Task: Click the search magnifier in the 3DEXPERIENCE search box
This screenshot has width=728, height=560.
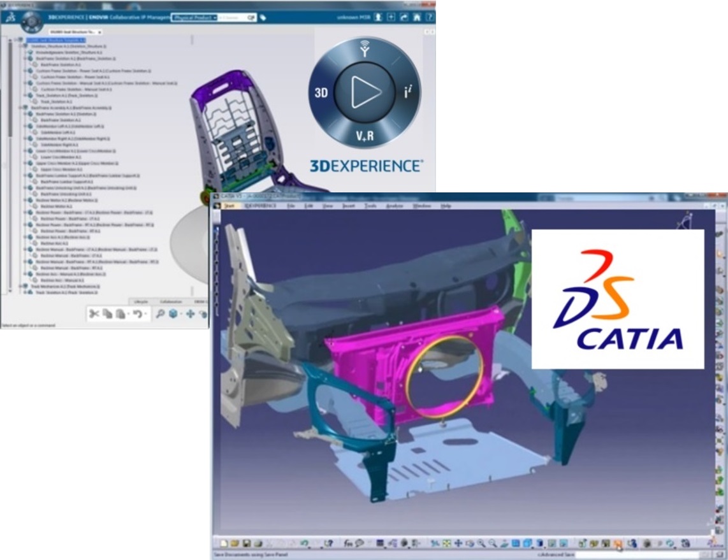Action: coord(251,18)
